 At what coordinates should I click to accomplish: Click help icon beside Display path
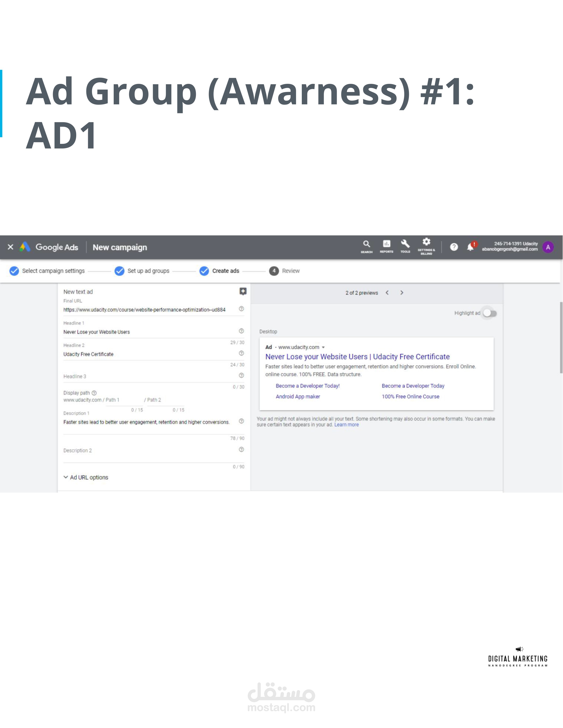(94, 393)
